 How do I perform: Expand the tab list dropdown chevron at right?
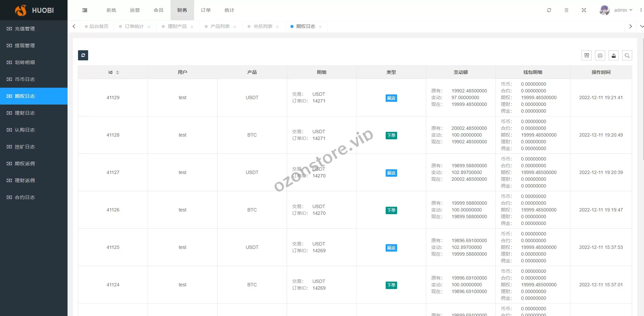pos(642,26)
